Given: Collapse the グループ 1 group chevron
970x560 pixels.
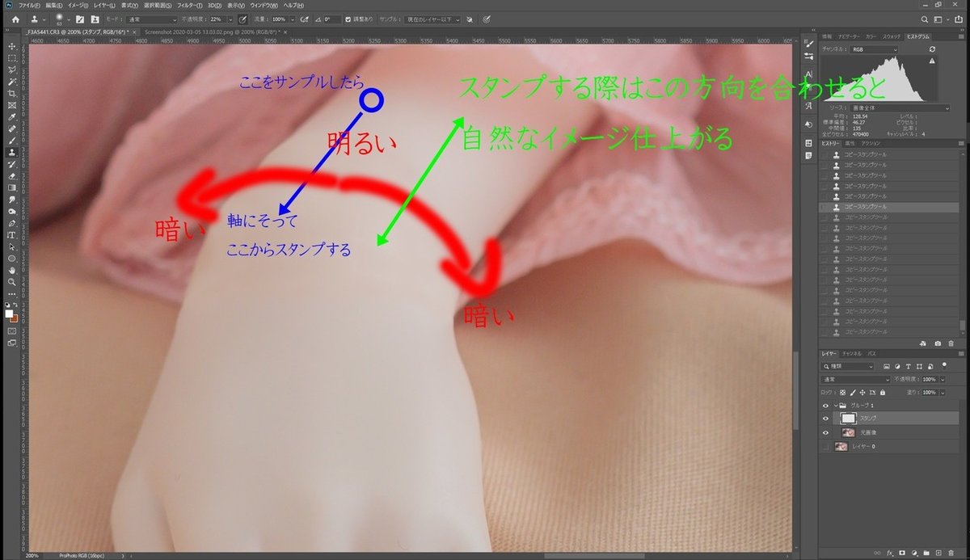Looking at the screenshot, I should coord(835,406).
